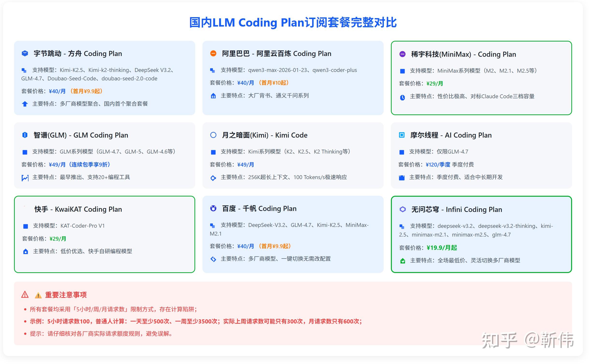Screen dimensions: 589x364
Task: Click the blue square icon beside KAT-Coder-Pro V1
Action: pyautogui.click(x=25, y=226)
